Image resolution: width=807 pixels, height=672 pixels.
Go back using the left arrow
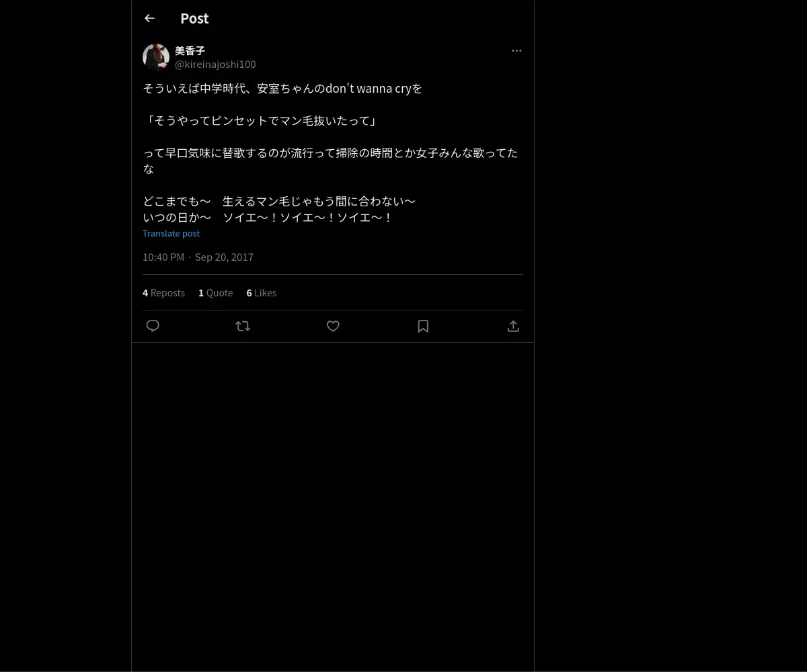click(x=149, y=18)
